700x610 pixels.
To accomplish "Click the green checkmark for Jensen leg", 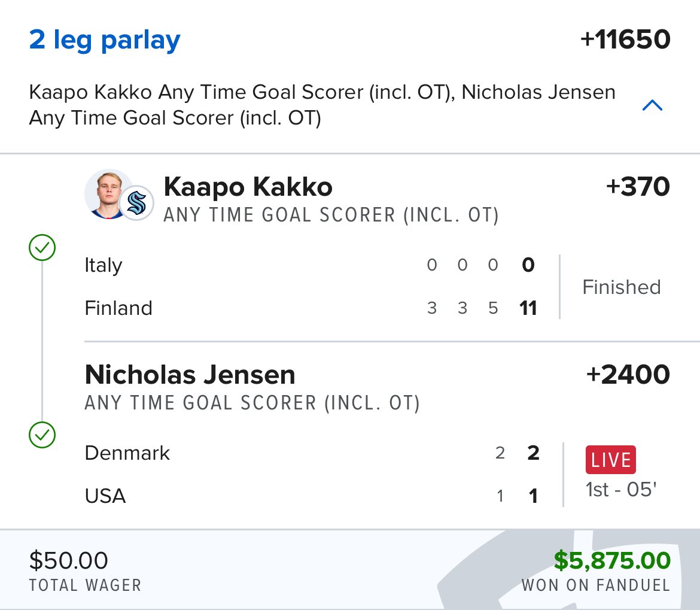I will (x=42, y=435).
